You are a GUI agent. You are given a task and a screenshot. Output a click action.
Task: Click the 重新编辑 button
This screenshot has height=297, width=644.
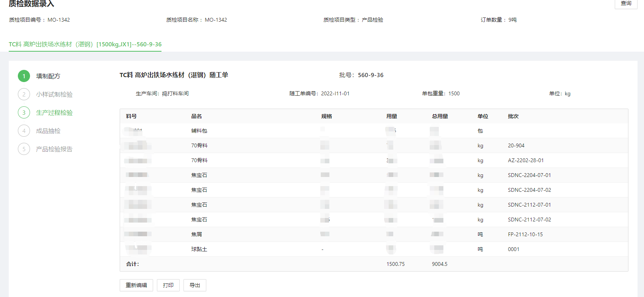(x=136, y=285)
